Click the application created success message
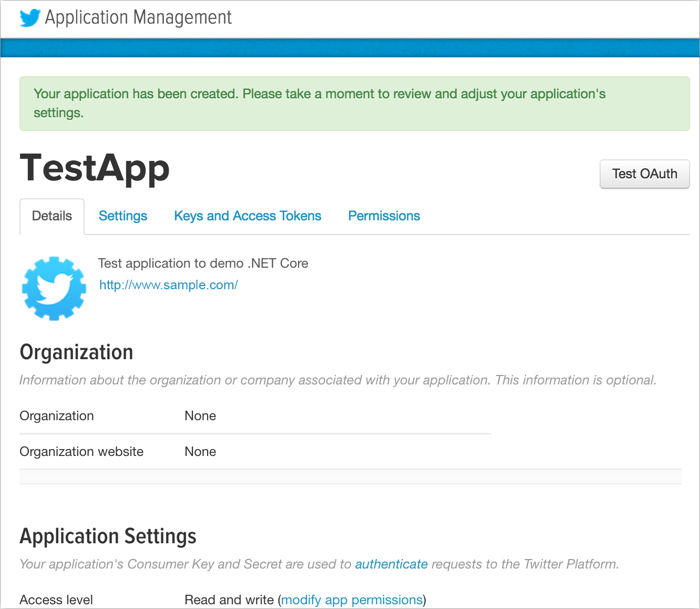 (x=355, y=104)
